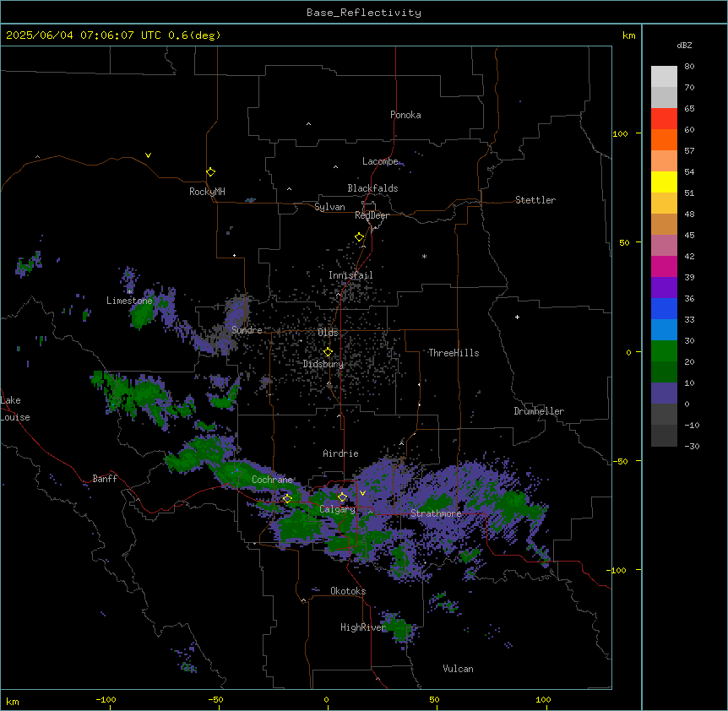
Task: Click the Innisfail city label
Action: (350, 275)
